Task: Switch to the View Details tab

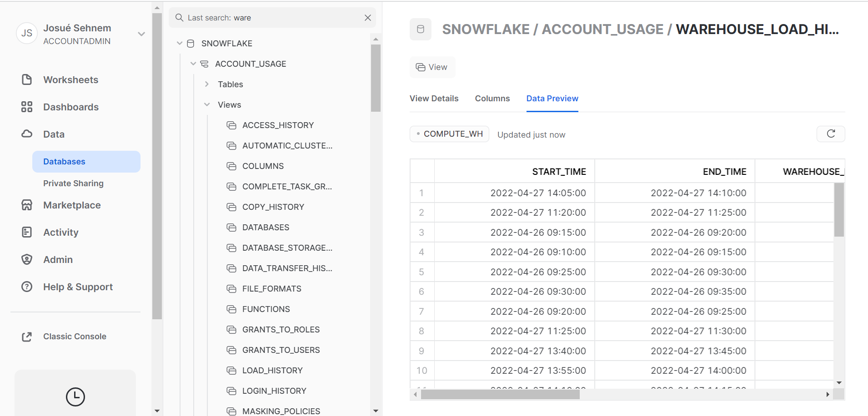Action: pyautogui.click(x=434, y=99)
